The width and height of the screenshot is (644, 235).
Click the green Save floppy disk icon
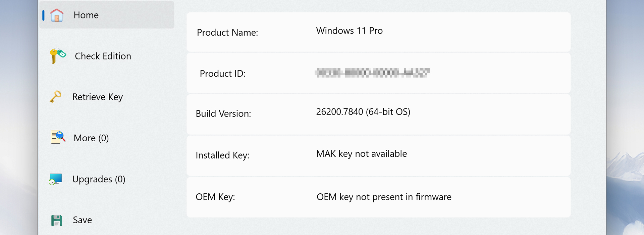[57, 220]
